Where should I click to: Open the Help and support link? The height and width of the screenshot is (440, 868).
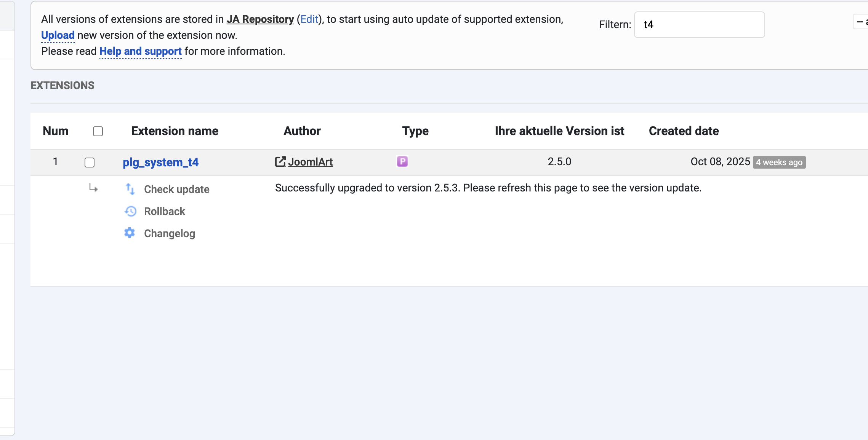(x=140, y=51)
